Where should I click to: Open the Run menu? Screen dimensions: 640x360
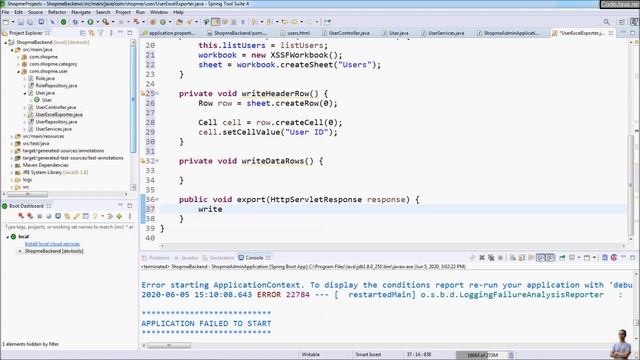click(x=140, y=12)
